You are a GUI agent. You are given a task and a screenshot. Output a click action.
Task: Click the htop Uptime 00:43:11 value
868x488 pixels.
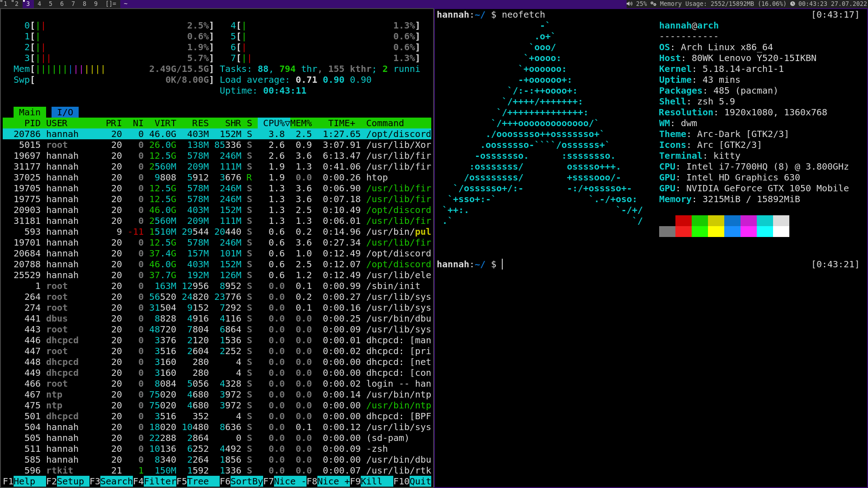(285, 90)
